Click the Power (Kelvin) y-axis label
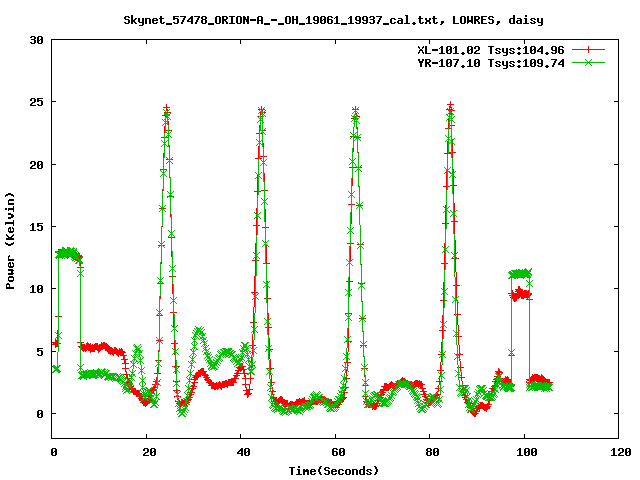The height and width of the screenshot is (480, 640). click(10, 241)
